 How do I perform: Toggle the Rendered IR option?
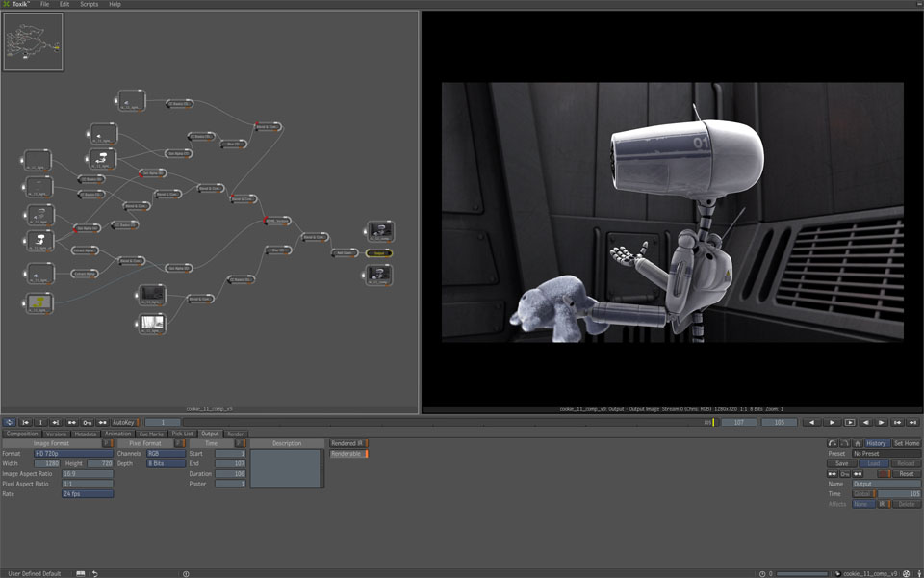[x=348, y=443]
